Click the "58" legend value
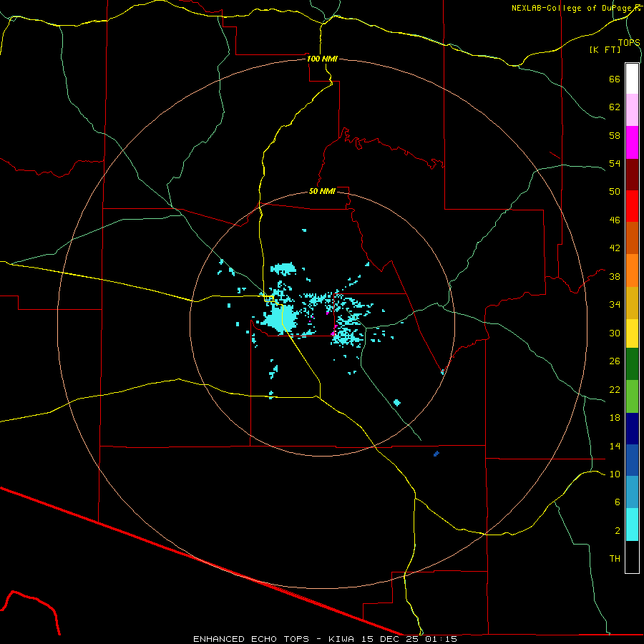This screenshot has height=644, width=644. coord(615,135)
